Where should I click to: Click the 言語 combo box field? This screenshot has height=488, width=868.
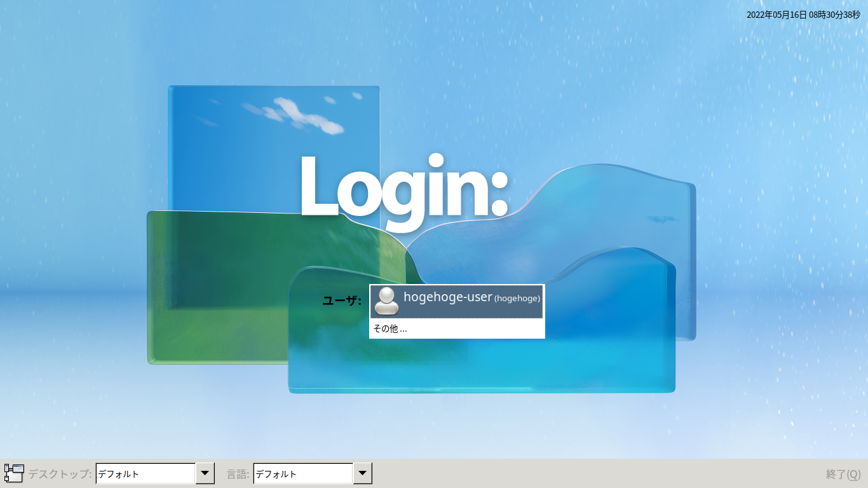click(x=303, y=473)
